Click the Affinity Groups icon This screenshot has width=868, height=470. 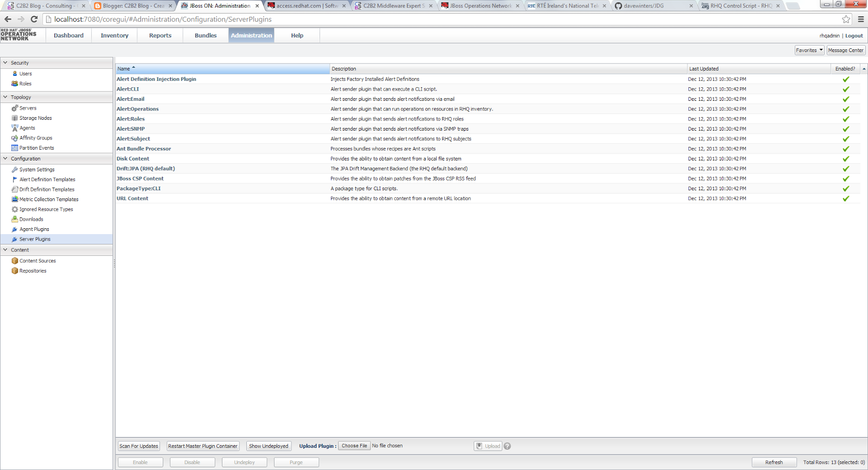15,138
